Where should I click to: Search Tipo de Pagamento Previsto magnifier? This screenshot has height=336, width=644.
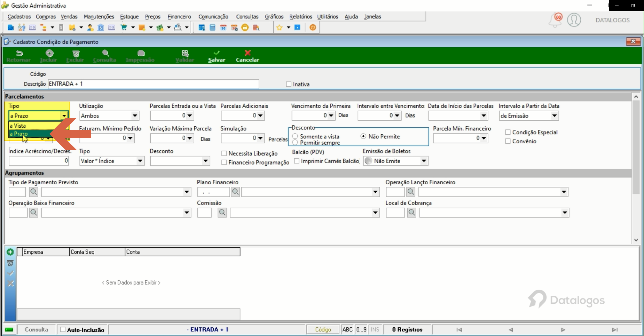point(33,192)
